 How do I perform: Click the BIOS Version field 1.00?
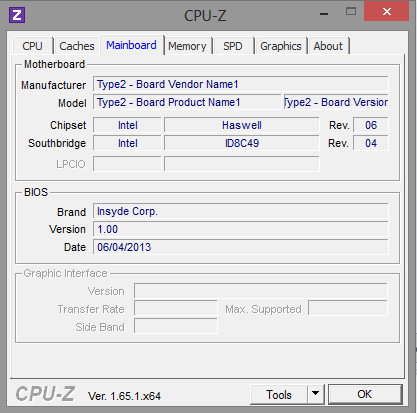point(241,229)
